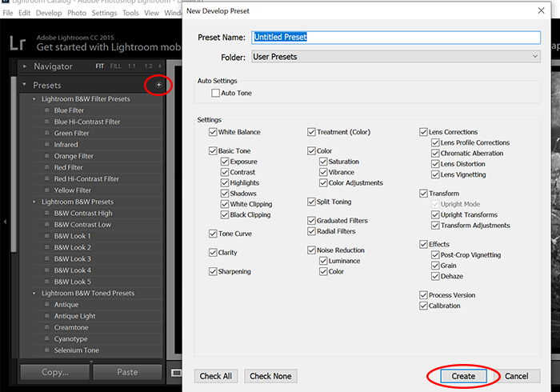
Task: Expand the Navigator panel
Action: pos(24,66)
